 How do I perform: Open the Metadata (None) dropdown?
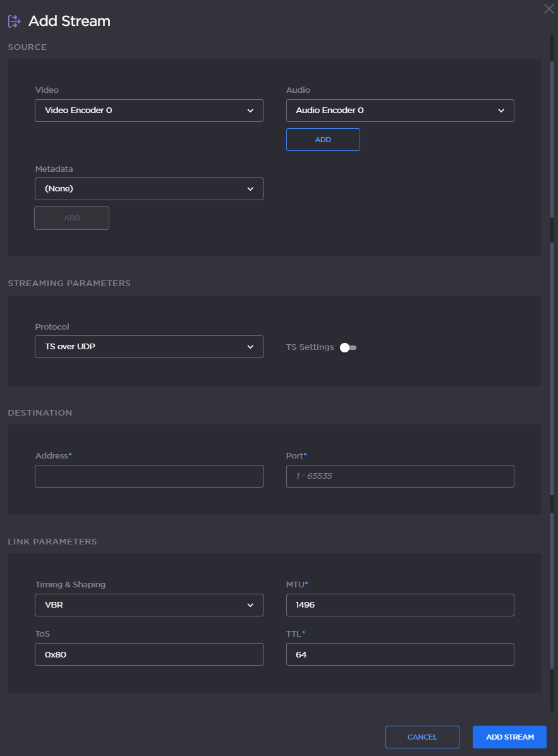[149, 188]
